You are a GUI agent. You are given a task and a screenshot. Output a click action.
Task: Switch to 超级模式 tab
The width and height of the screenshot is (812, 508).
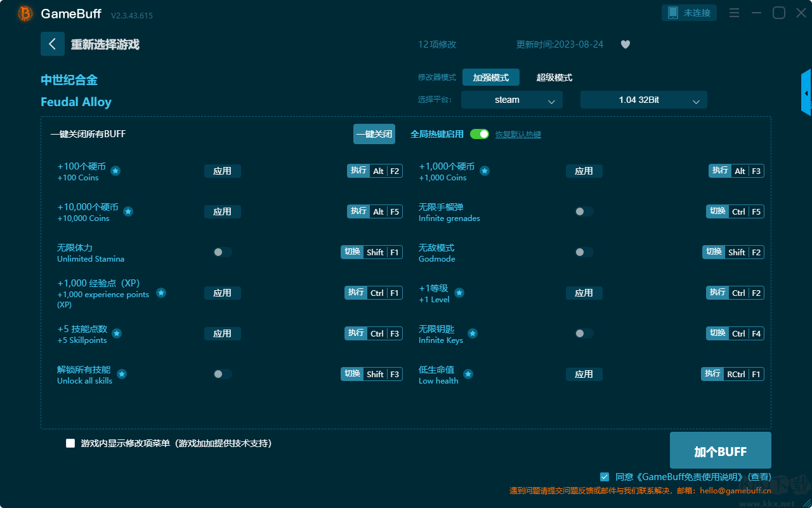click(x=554, y=77)
